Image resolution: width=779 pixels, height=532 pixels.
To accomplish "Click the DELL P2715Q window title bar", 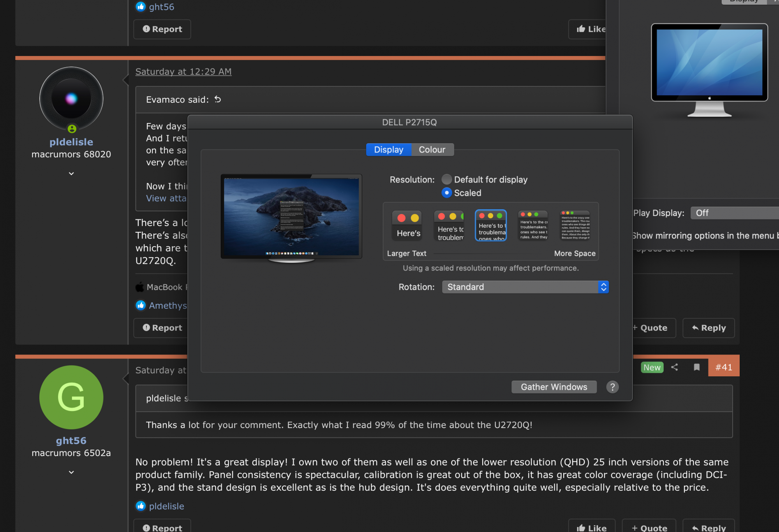I will [x=410, y=122].
